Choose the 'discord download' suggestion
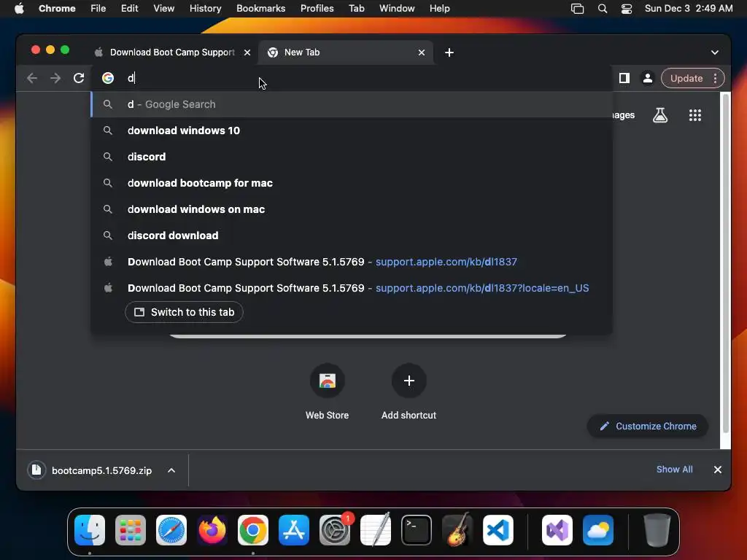The image size is (747, 560). pyautogui.click(x=352, y=236)
